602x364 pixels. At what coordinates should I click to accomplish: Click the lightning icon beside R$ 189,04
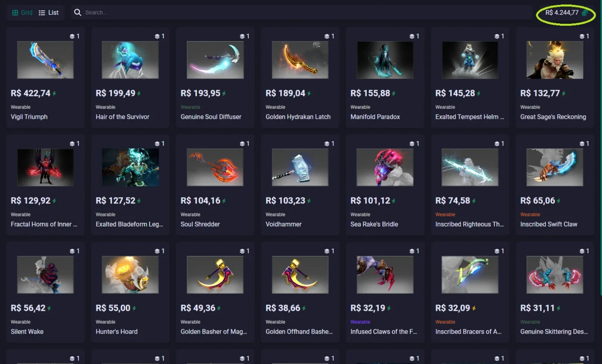click(x=309, y=93)
